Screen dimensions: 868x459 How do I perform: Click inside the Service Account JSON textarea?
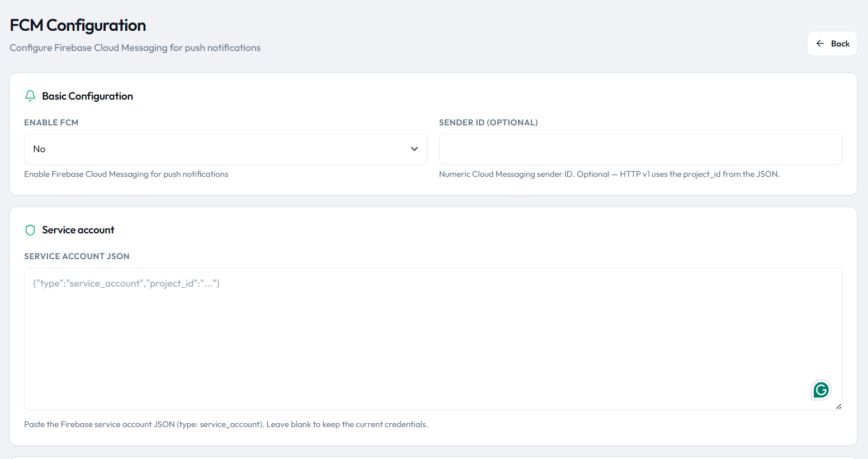click(x=433, y=339)
